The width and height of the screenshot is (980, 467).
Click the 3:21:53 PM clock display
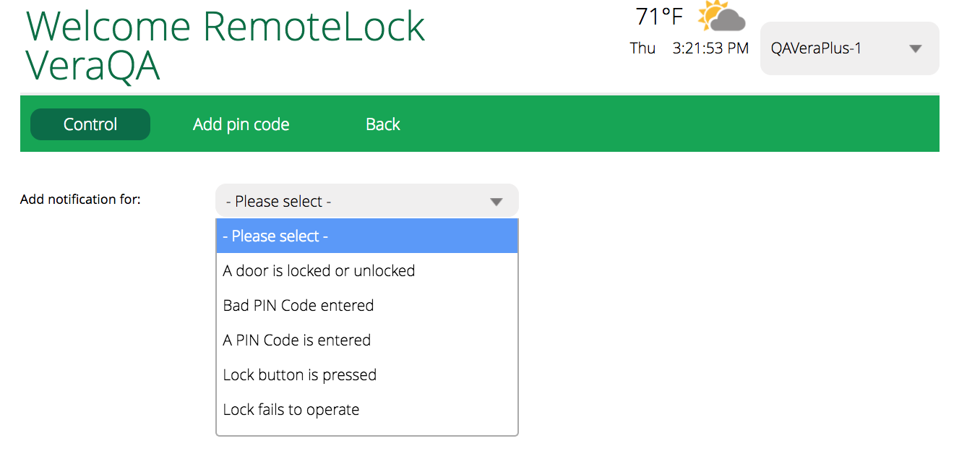point(710,48)
